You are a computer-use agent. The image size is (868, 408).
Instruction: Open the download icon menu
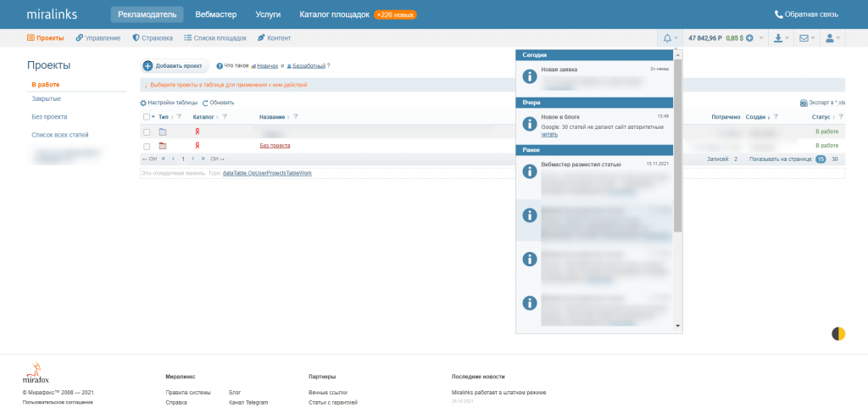(778, 38)
